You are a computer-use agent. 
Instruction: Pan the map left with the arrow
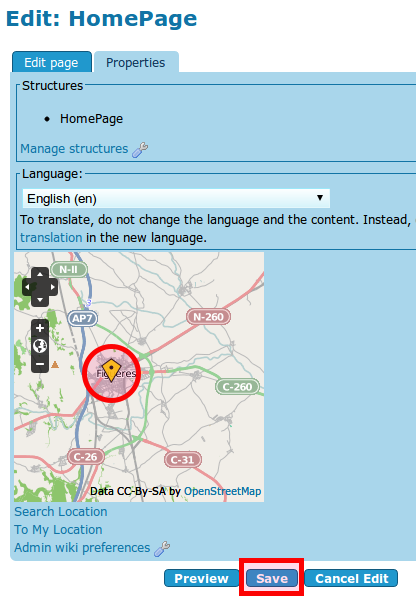[x=27, y=287]
